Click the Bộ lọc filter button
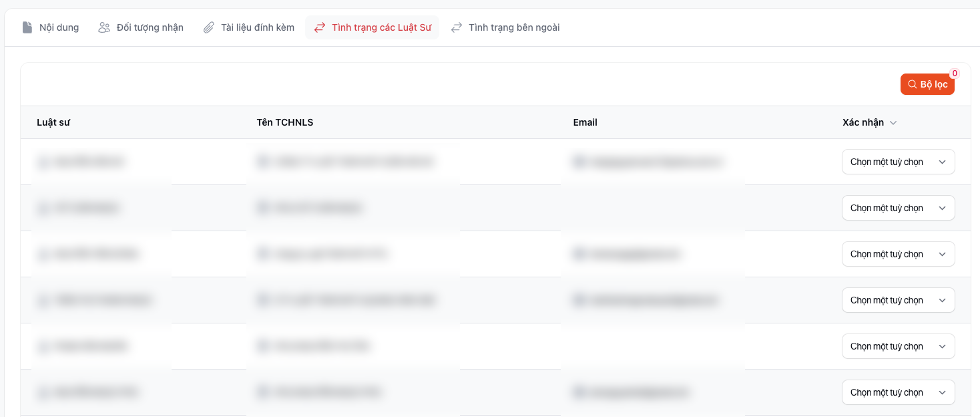 (x=927, y=84)
